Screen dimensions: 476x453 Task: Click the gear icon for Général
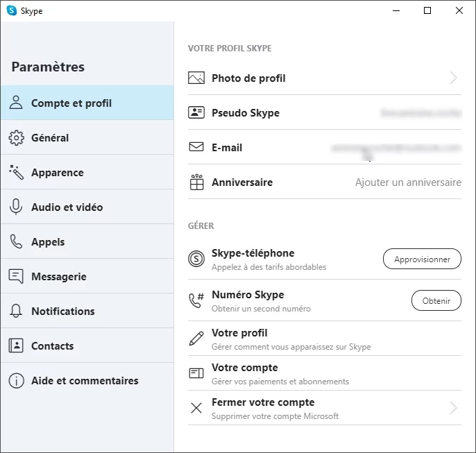tap(16, 138)
